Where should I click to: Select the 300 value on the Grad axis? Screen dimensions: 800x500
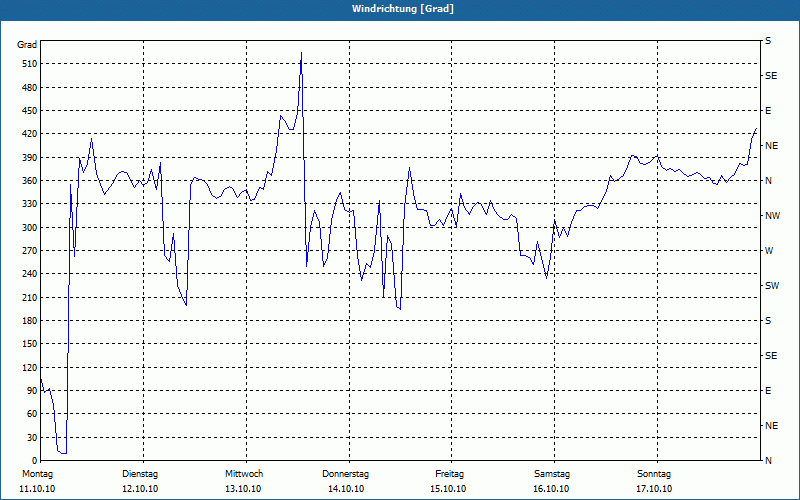point(30,228)
